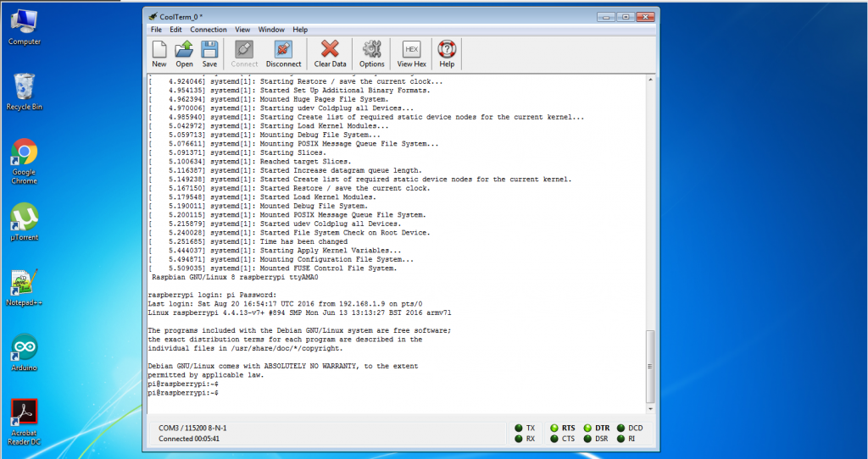Switch to View Hex mode
The image size is (868, 459).
click(411, 53)
